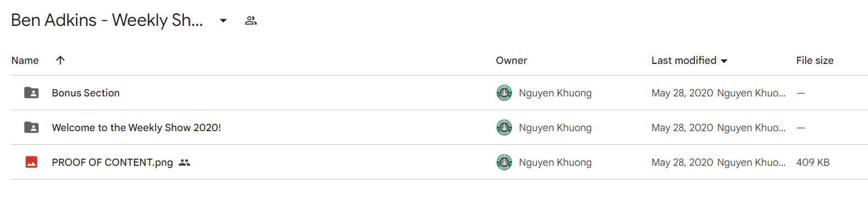This screenshot has width=868, height=211.
Task: Click shared icon next to PROOF OF CONTENT.png
Action: point(185,163)
